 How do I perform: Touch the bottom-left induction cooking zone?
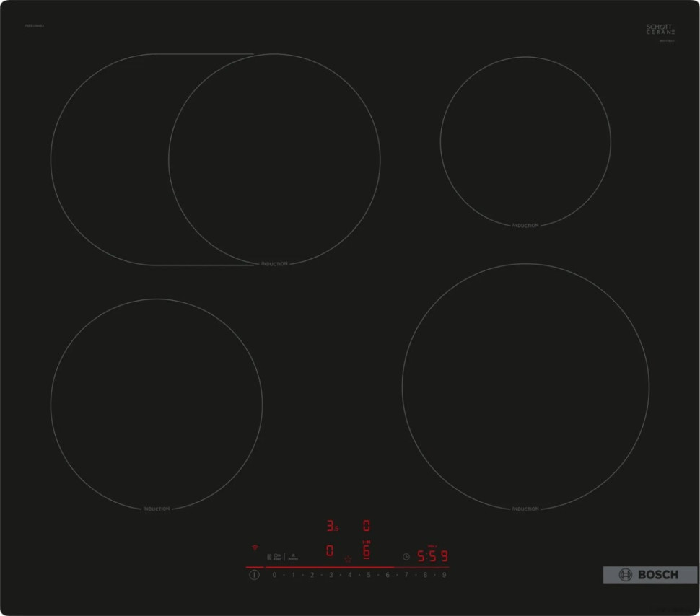click(x=157, y=404)
